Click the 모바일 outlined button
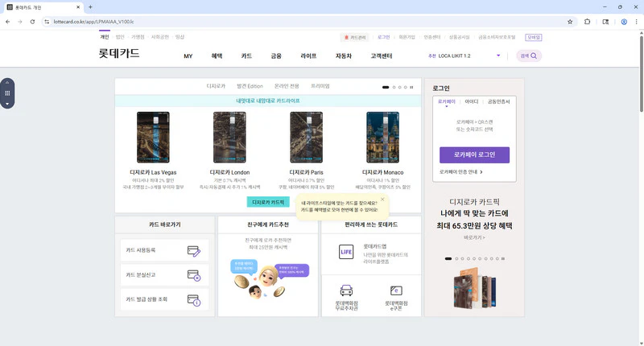 coord(534,37)
